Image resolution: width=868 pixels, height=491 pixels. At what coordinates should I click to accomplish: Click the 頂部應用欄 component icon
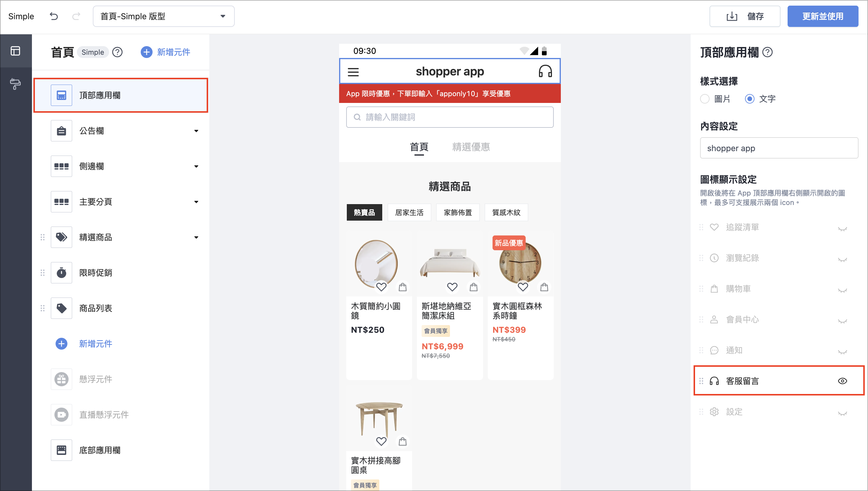[x=61, y=95]
